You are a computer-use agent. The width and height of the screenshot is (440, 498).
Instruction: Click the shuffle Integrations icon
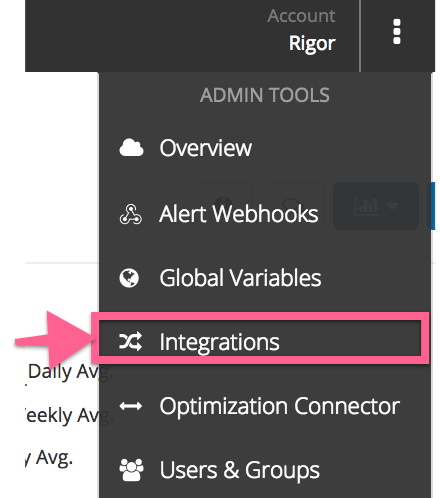coord(131,342)
